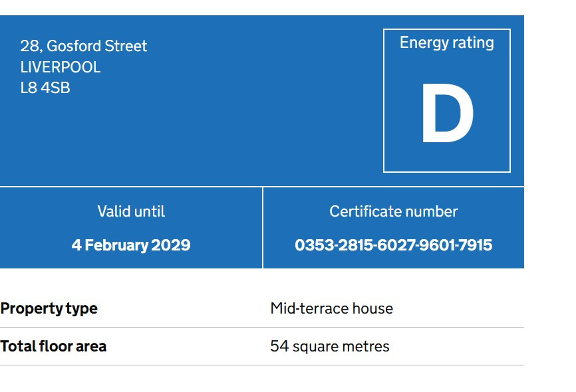
Task: Click the 6027 block of the certificate number
Action: click(394, 245)
